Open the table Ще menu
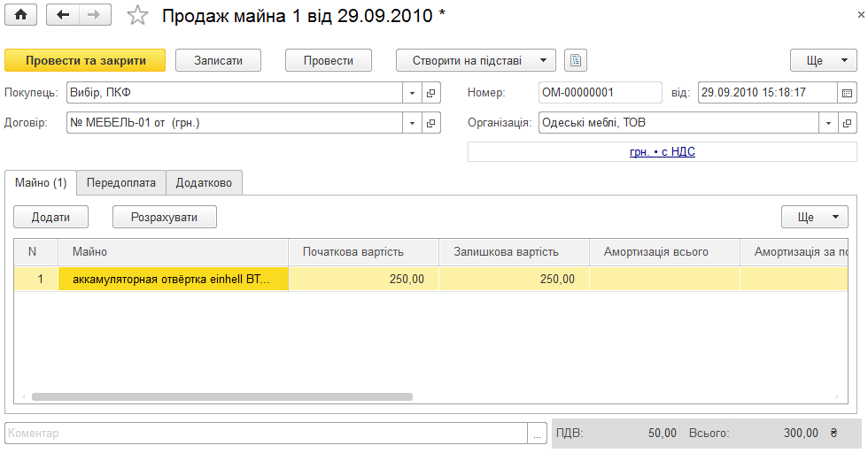The height and width of the screenshot is (453, 868). pos(814,217)
